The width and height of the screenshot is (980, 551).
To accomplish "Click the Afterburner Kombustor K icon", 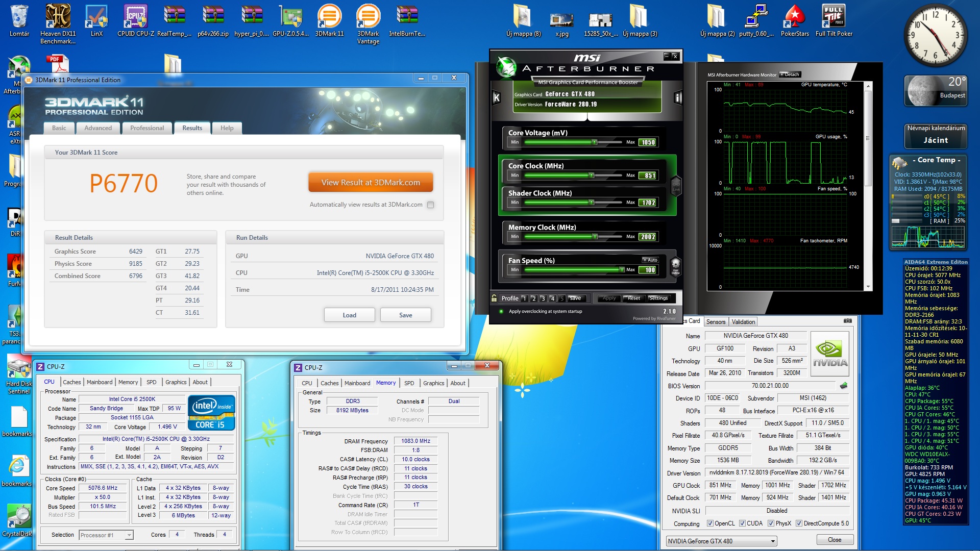I will [x=496, y=97].
